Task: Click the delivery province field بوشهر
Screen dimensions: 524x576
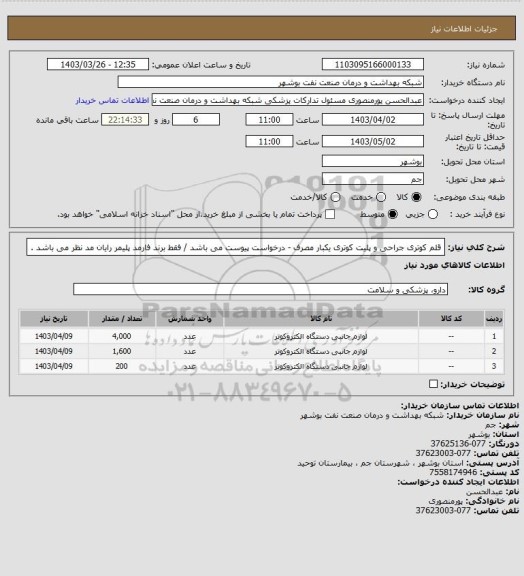Action: [373, 161]
